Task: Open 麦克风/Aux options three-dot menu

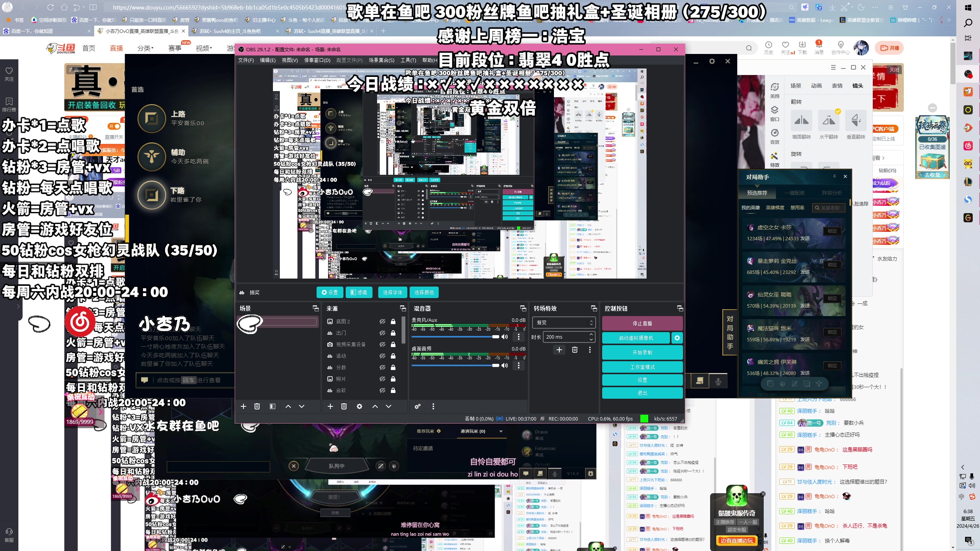Action: pos(519,337)
